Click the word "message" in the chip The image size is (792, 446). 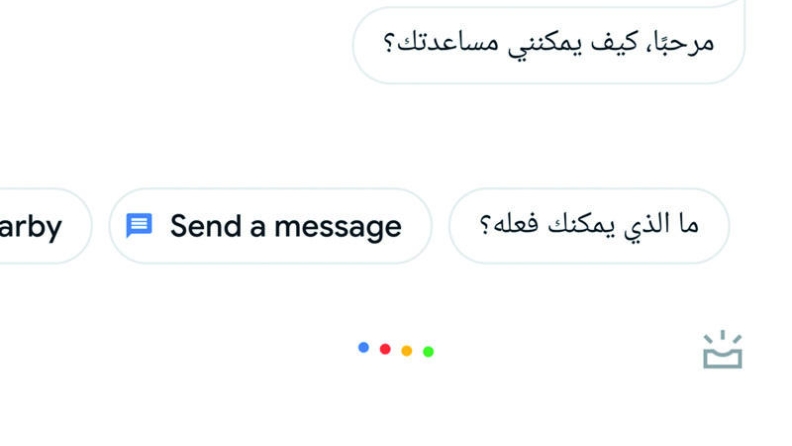pos(338,227)
